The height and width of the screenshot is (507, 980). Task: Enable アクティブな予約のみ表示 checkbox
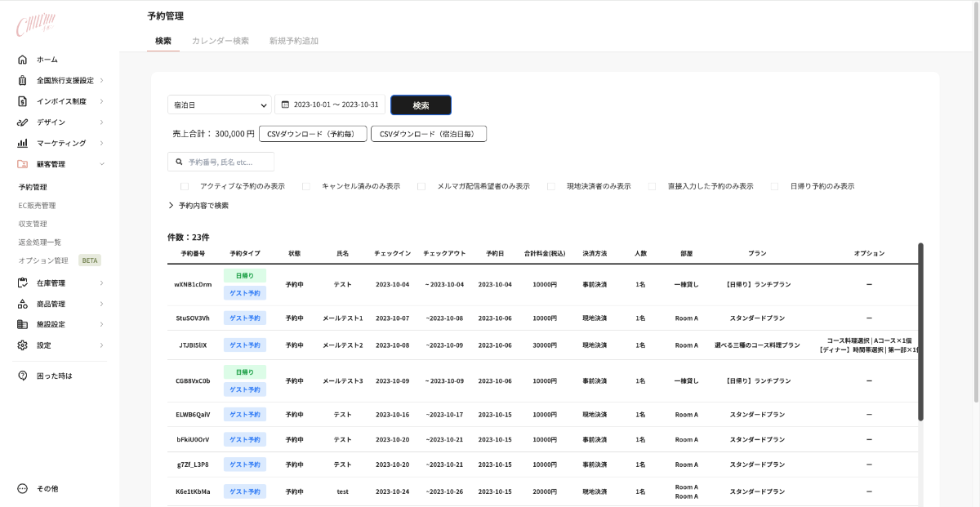tap(185, 186)
